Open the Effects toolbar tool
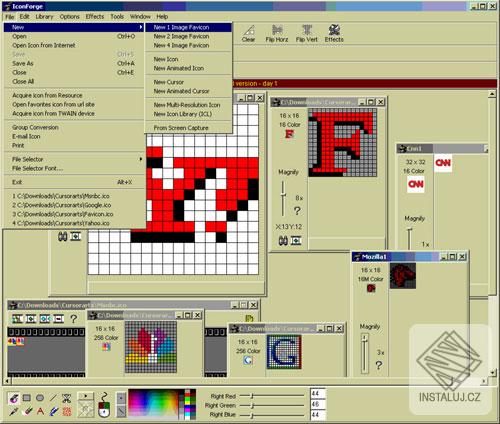 click(334, 34)
